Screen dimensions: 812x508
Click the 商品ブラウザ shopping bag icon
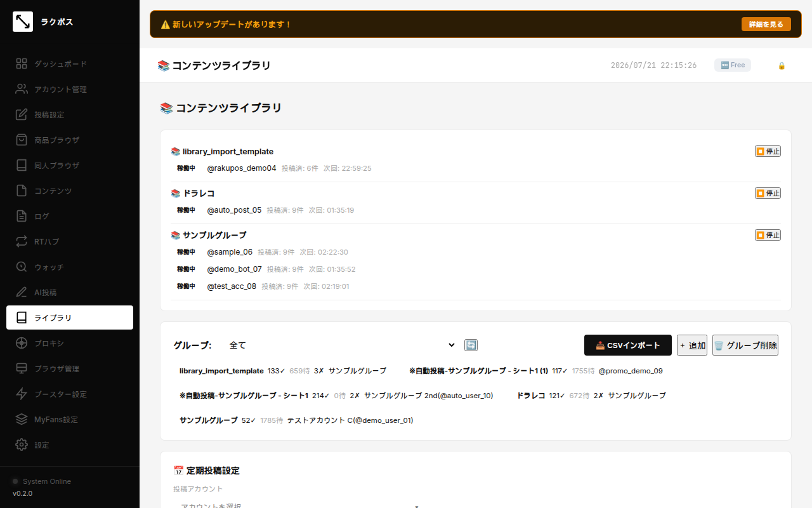pyautogui.click(x=22, y=140)
